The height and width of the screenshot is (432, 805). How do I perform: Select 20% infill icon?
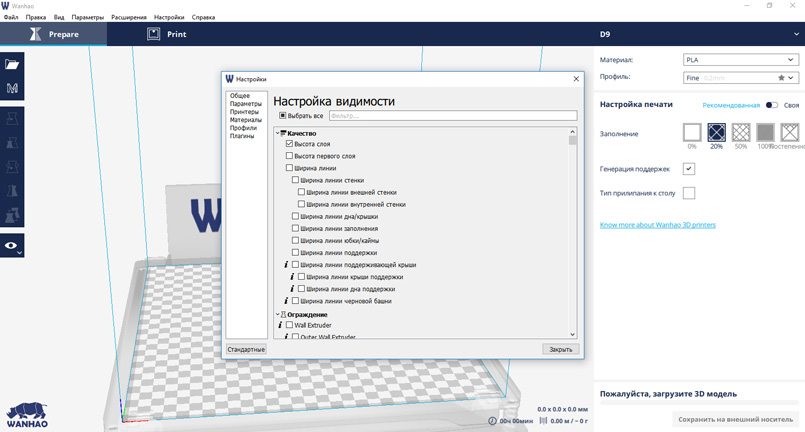(716, 133)
